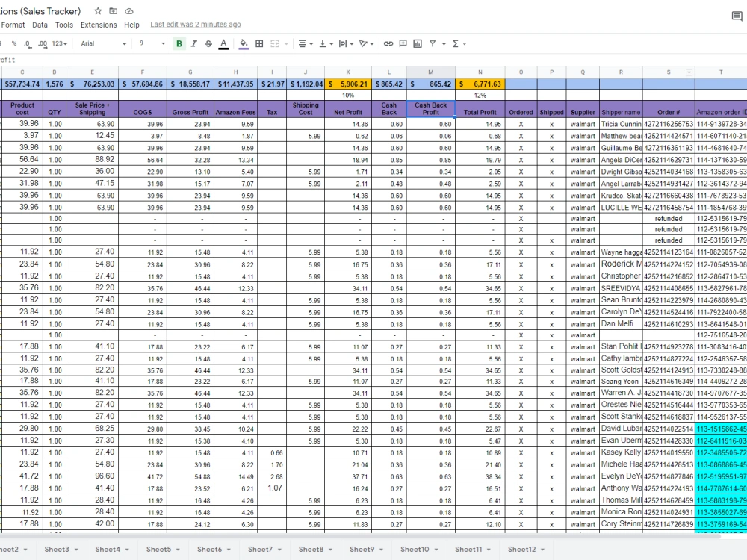The image size is (747, 560).
Task: Open the borders tool
Action: [259, 43]
